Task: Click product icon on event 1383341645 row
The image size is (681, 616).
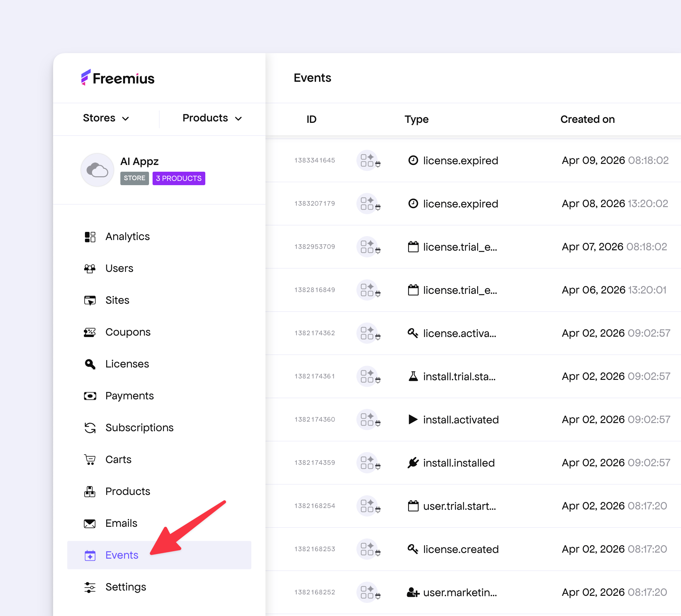Action: [x=367, y=160]
